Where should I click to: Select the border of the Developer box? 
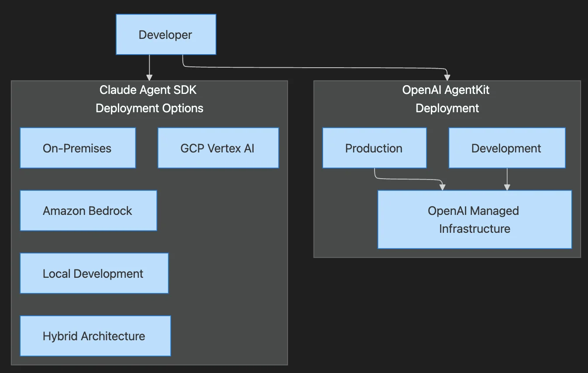[x=166, y=14]
